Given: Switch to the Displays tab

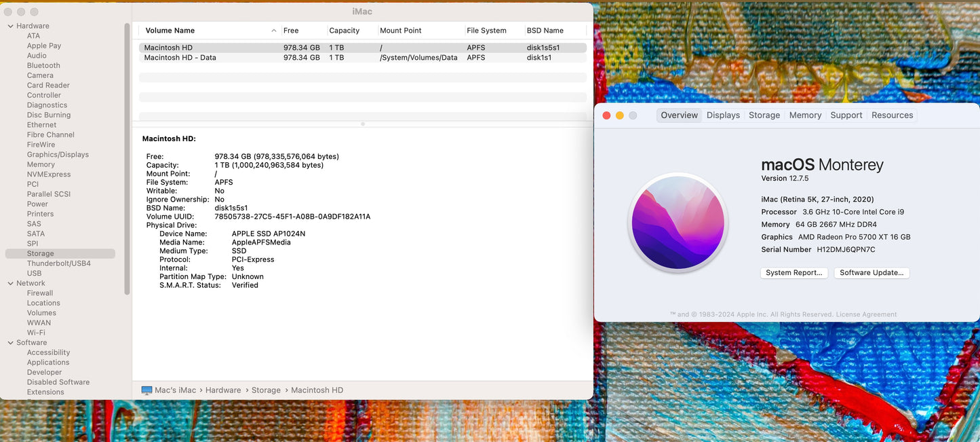Looking at the screenshot, I should coord(723,115).
